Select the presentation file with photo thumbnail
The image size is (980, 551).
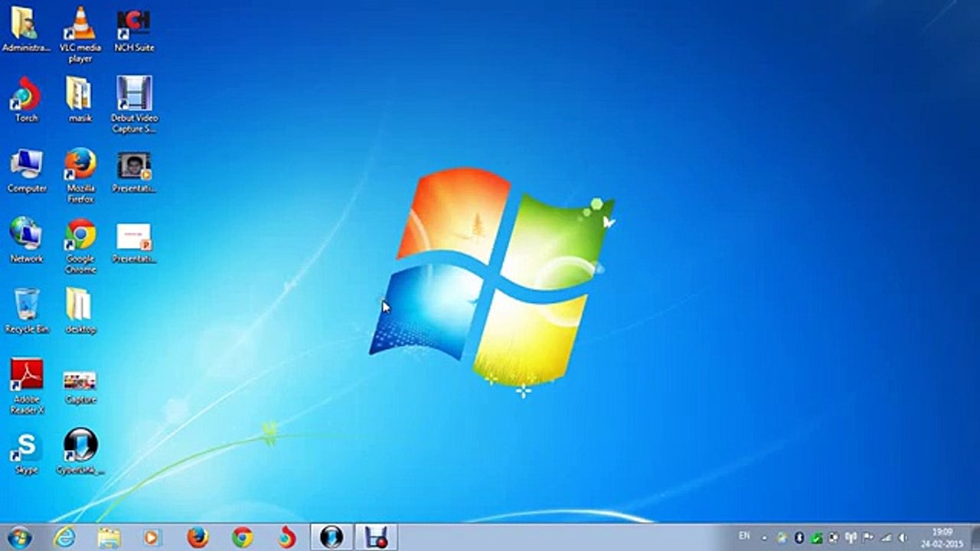pyautogui.click(x=134, y=171)
